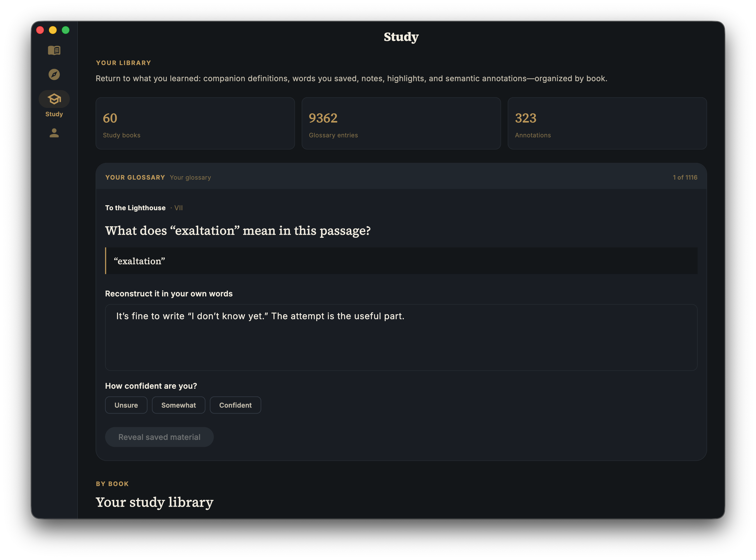756x560 pixels.
Task: Open the Profile person icon
Action: pyautogui.click(x=54, y=133)
